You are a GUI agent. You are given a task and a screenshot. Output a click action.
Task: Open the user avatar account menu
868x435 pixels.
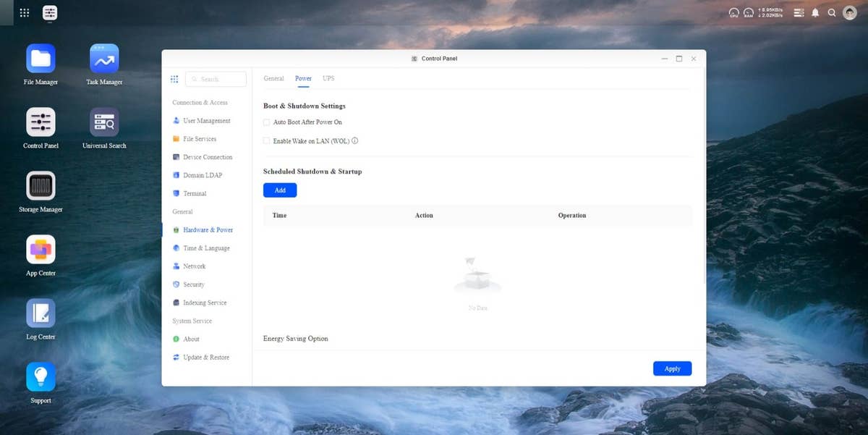pyautogui.click(x=850, y=13)
